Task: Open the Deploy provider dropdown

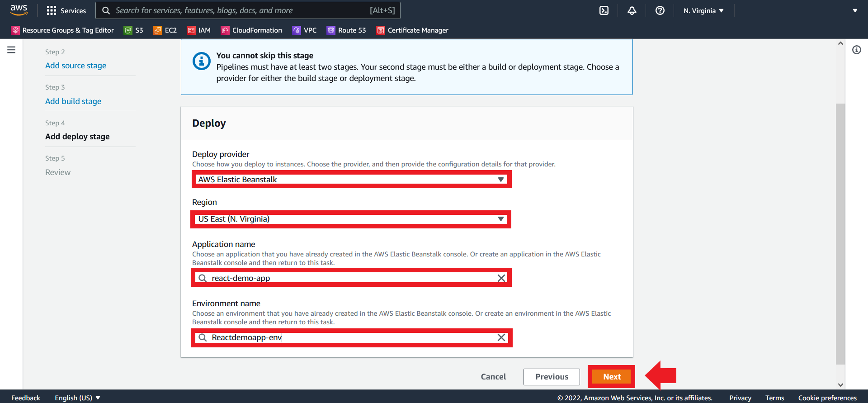Action: 352,180
